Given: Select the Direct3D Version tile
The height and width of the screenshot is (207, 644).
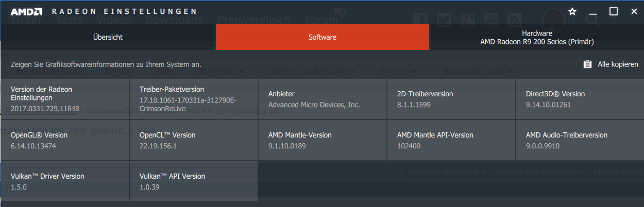Looking at the screenshot, I should pos(580,99).
